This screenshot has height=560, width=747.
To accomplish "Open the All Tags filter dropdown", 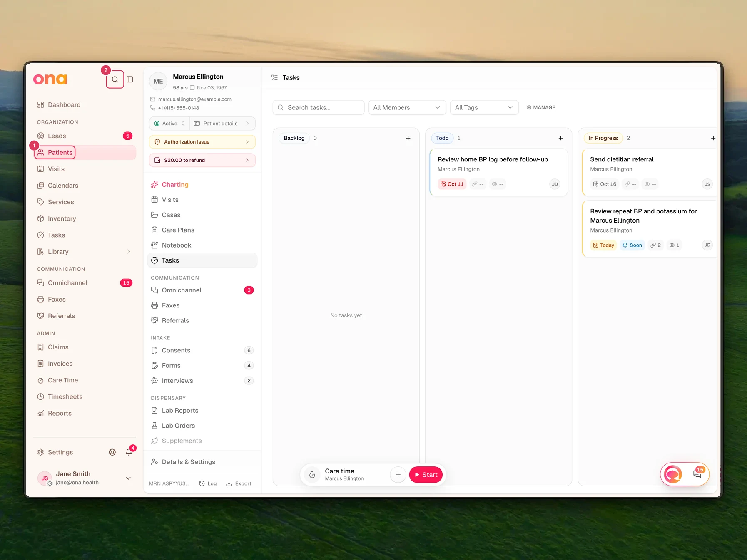I will (484, 107).
